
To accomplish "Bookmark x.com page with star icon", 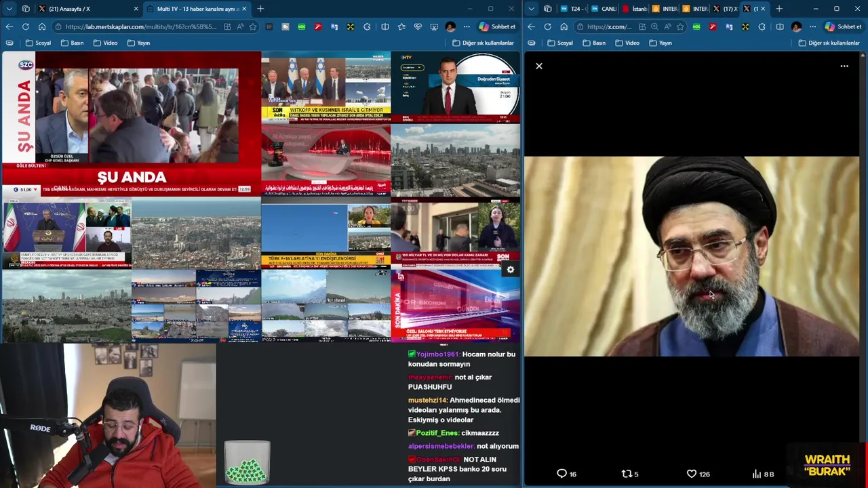I will [680, 26].
